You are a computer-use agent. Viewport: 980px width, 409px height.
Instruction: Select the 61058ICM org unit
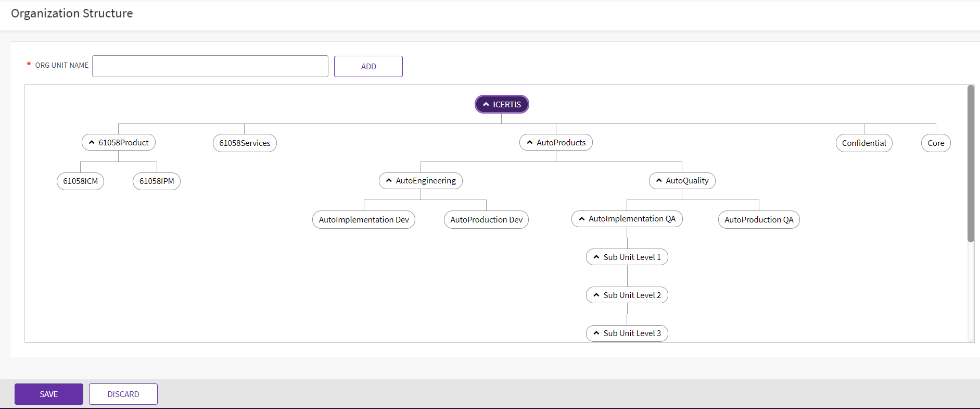pyautogui.click(x=80, y=181)
